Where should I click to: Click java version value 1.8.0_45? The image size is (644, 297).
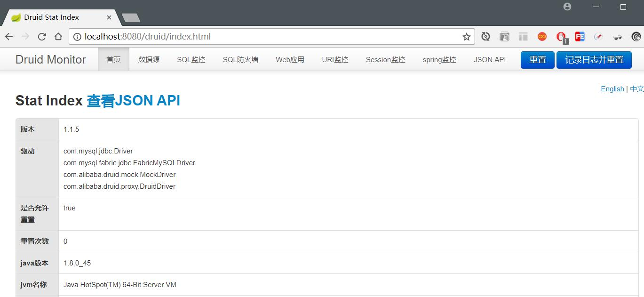77,263
